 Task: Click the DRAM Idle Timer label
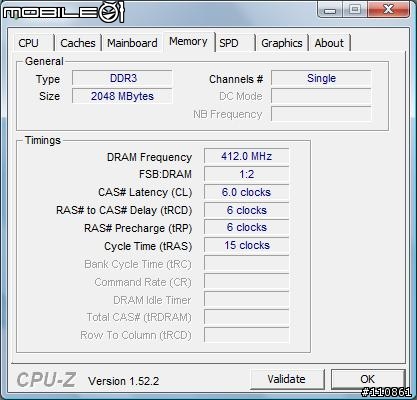(152, 300)
